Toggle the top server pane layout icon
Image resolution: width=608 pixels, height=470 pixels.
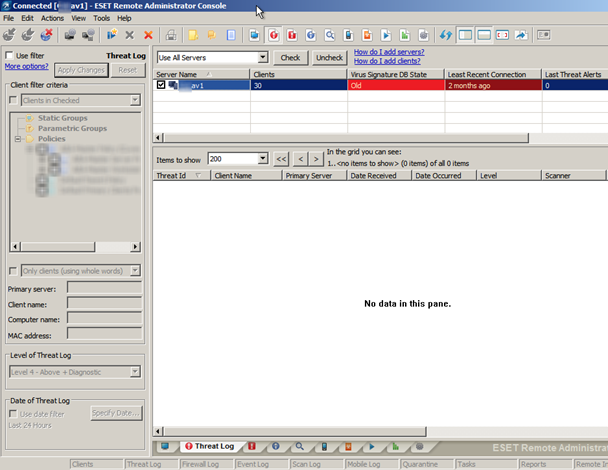click(x=484, y=35)
